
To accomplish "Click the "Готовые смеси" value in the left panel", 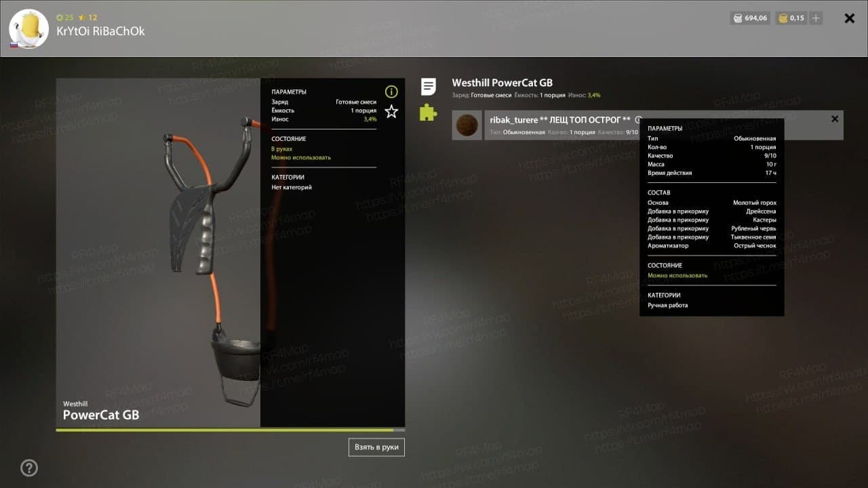I will point(356,102).
